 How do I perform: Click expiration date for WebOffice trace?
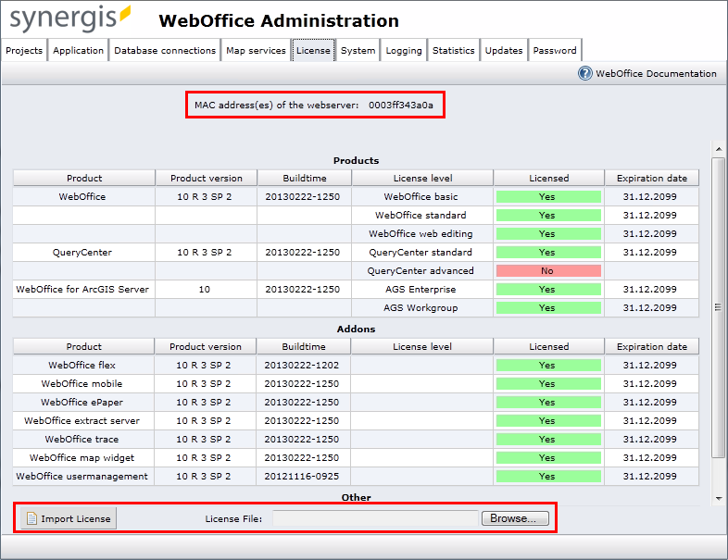point(650,440)
